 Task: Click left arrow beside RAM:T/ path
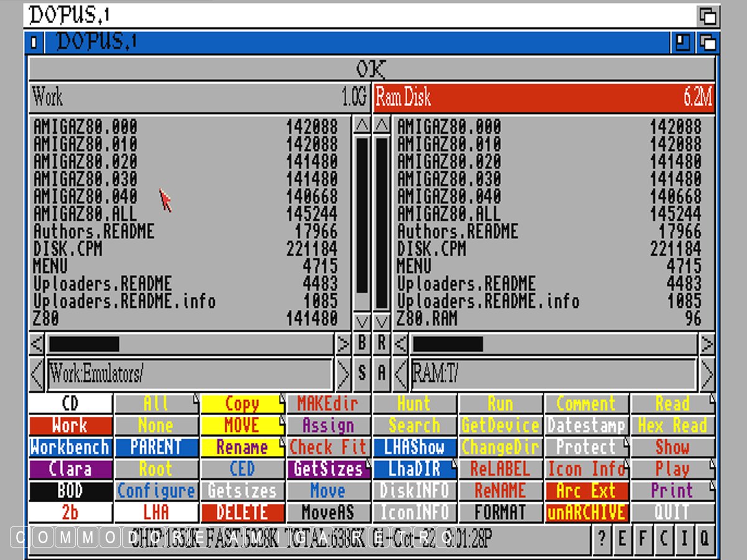tap(402, 374)
